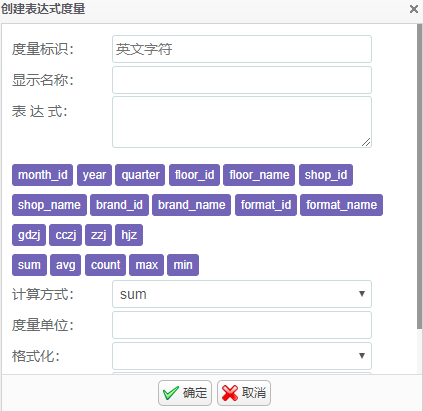Choose the shop_id field tag
This screenshot has height=411, width=423.
point(326,175)
